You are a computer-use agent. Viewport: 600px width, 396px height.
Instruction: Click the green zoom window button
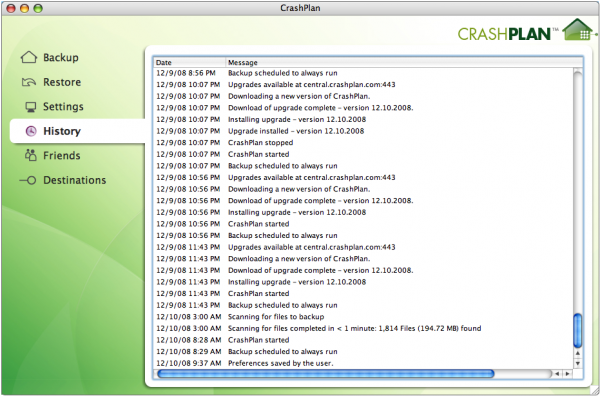pos(38,8)
